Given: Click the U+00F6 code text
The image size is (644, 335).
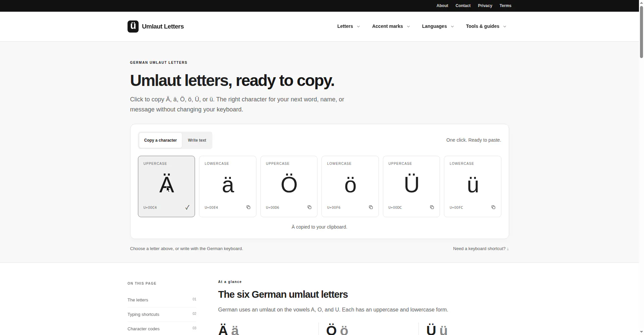Looking at the screenshot, I should (x=334, y=208).
